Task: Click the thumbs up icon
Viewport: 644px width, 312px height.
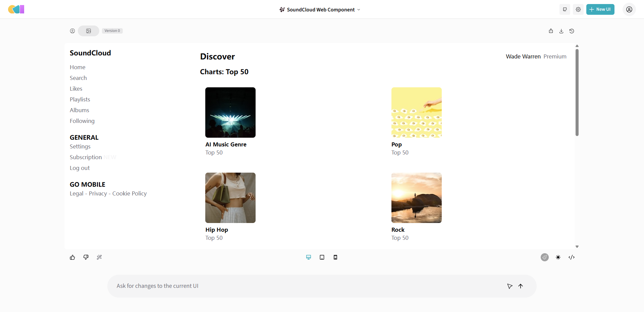Action: tap(72, 257)
